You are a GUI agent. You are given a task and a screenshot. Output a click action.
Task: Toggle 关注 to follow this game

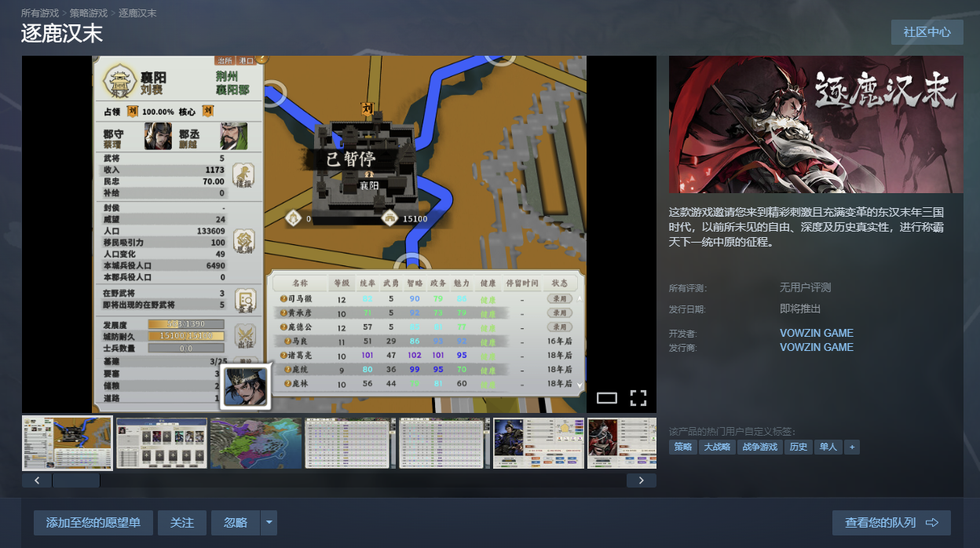[x=182, y=523]
